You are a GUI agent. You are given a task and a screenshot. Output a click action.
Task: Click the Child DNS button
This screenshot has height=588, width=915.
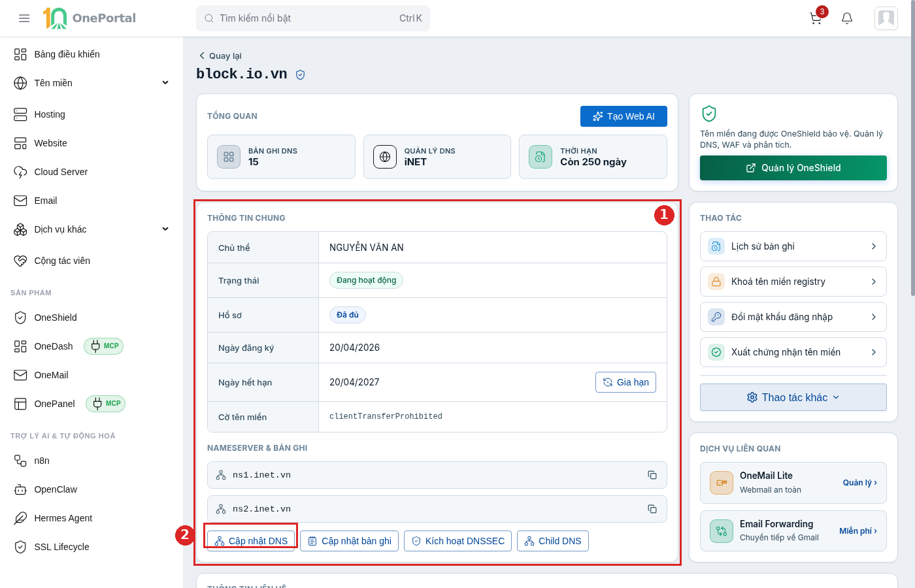point(553,541)
